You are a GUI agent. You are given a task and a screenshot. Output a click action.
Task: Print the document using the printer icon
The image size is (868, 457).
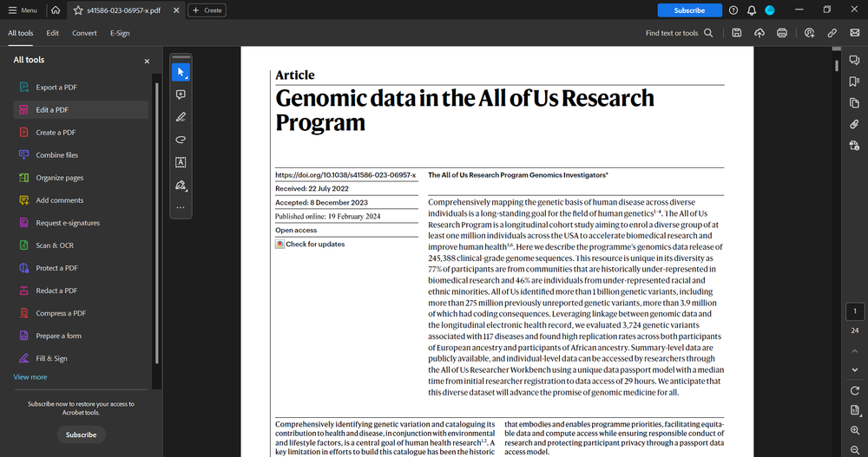coord(782,33)
